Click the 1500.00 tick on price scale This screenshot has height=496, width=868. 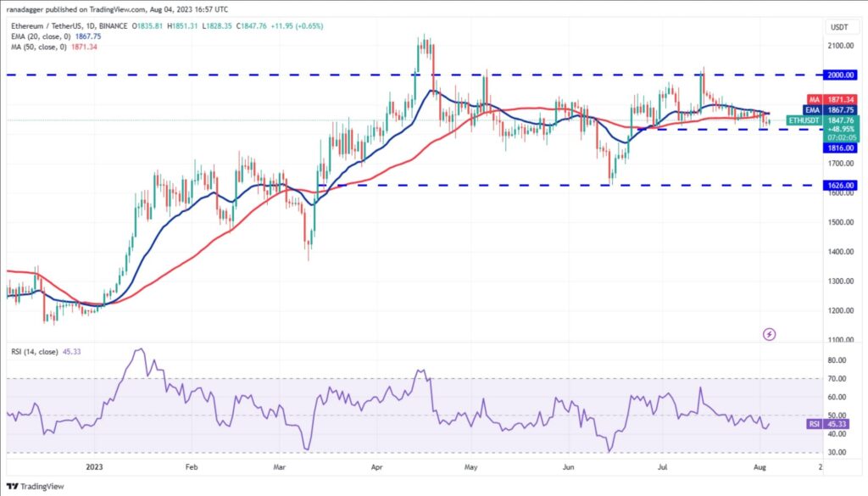coord(840,222)
